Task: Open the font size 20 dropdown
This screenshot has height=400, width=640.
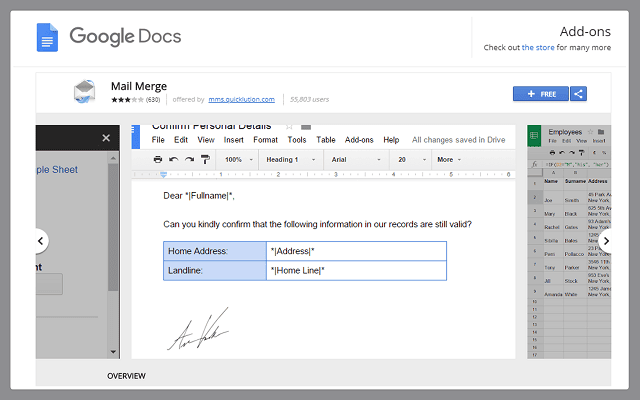Action: tap(412, 160)
